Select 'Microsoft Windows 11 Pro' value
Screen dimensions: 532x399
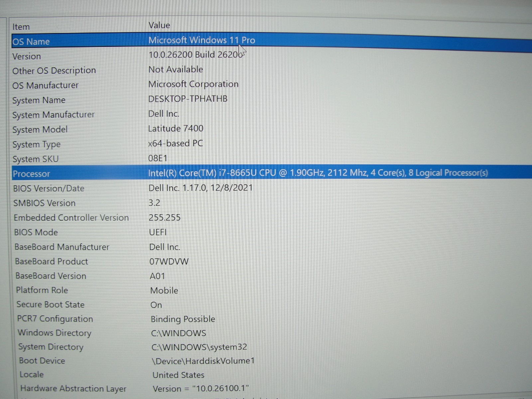[x=201, y=40]
